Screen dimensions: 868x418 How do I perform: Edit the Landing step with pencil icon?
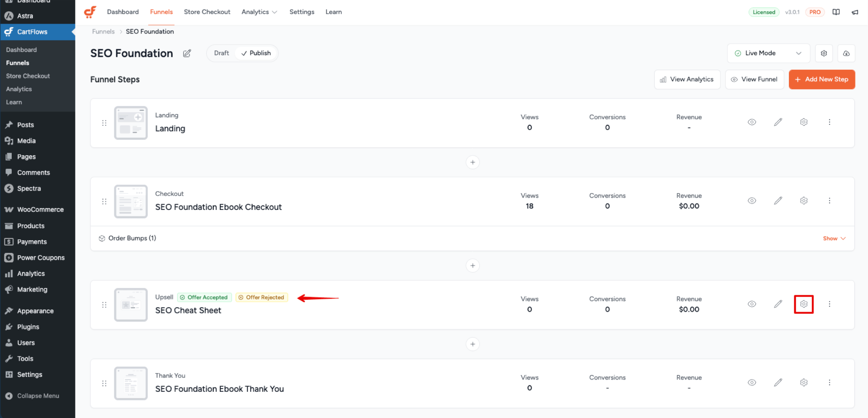[778, 122]
